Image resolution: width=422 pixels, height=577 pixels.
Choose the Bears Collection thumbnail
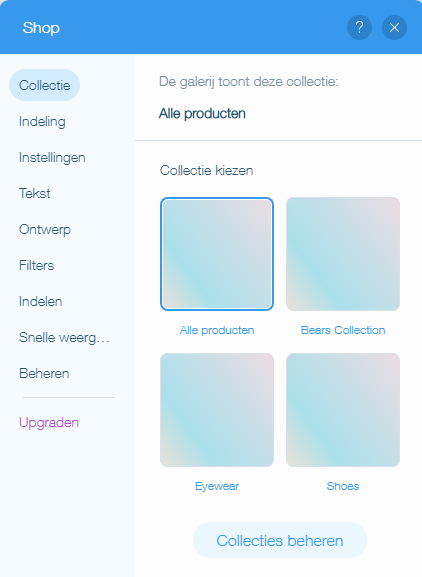click(343, 254)
